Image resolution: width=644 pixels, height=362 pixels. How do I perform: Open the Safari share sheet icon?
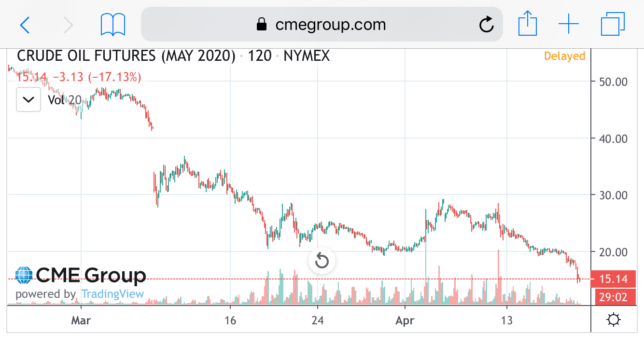point(528,24)
